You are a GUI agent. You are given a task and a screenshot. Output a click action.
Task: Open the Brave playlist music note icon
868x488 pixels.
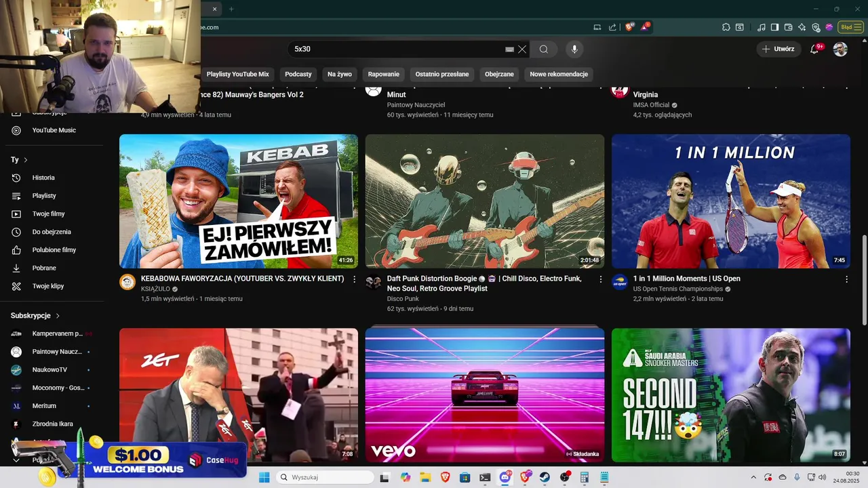click(x=762, y=27)
